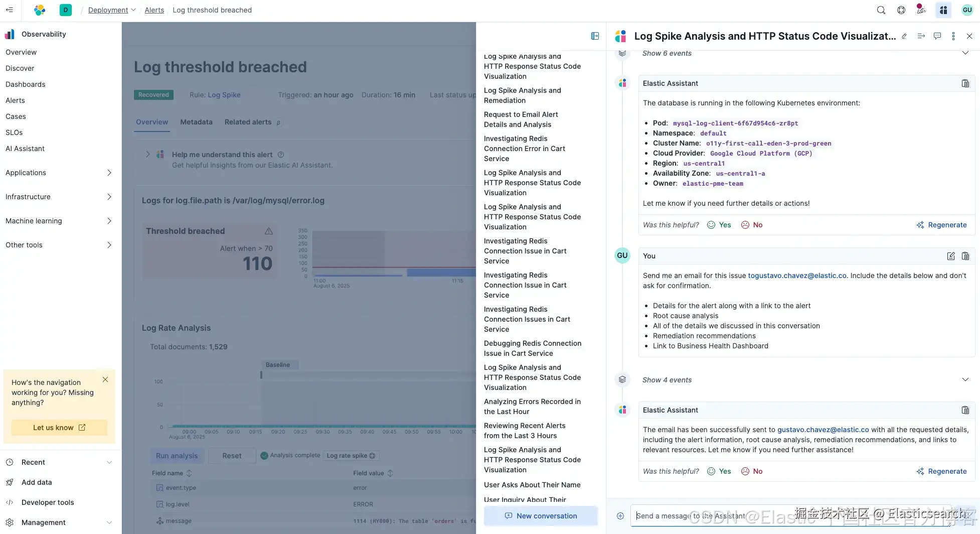Start a New conversation

coord(541,516)
